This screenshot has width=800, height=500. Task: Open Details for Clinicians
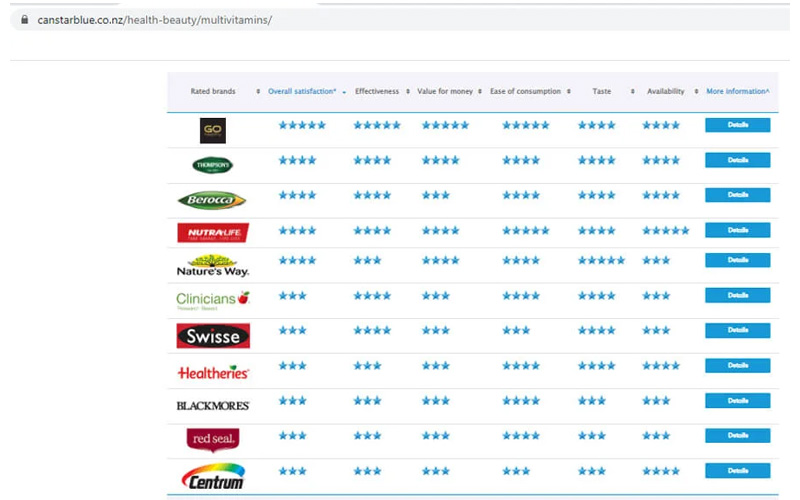(x=738, y=295)
